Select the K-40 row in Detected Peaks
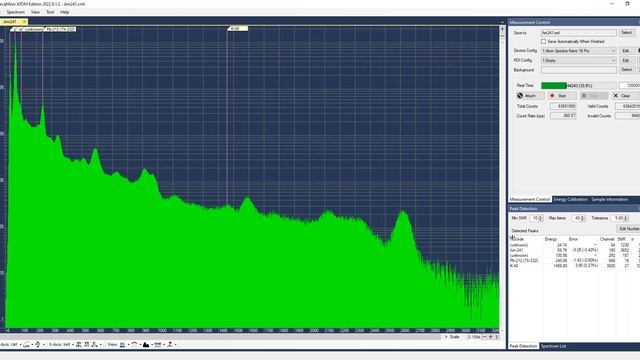 pyautogui.click(x=574, y=266)
